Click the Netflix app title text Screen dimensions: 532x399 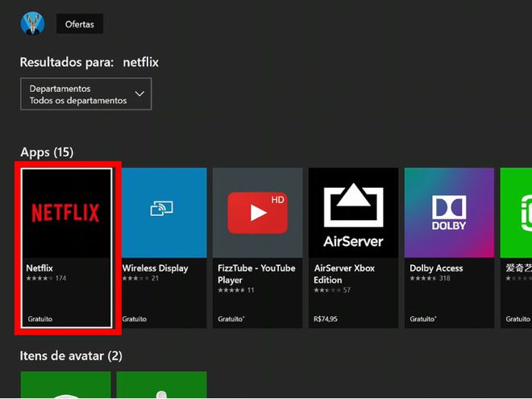click(39, 268)
